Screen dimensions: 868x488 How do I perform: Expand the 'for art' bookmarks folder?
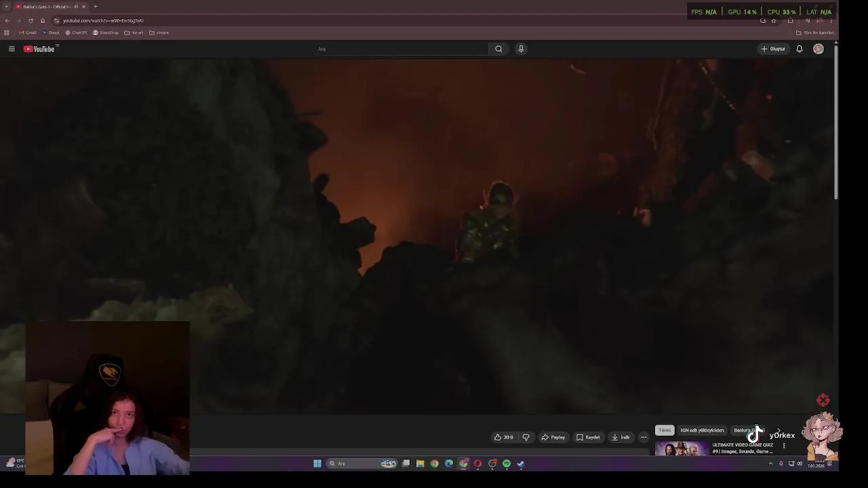coord(134,33)
